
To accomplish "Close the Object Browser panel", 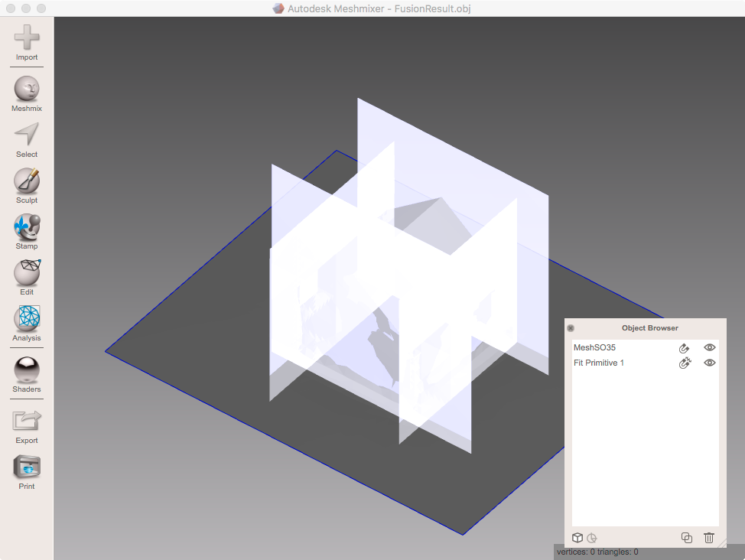I will [x=571, y=327].
